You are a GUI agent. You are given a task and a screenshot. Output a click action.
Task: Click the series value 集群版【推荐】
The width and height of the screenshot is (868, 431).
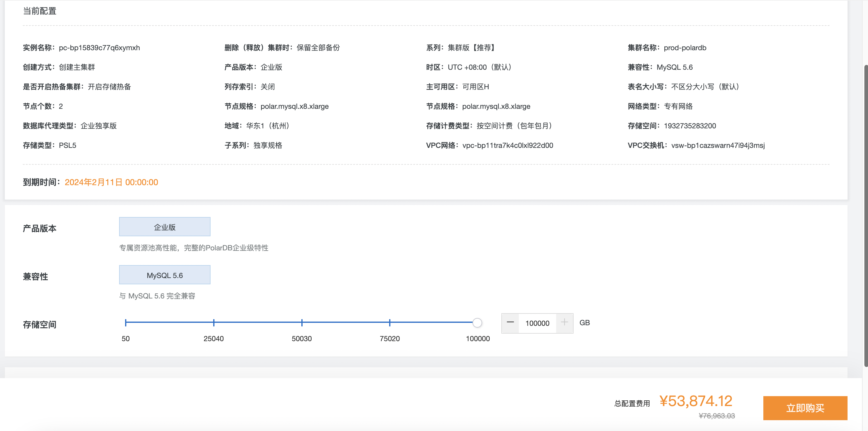click(x=472, y=48)
